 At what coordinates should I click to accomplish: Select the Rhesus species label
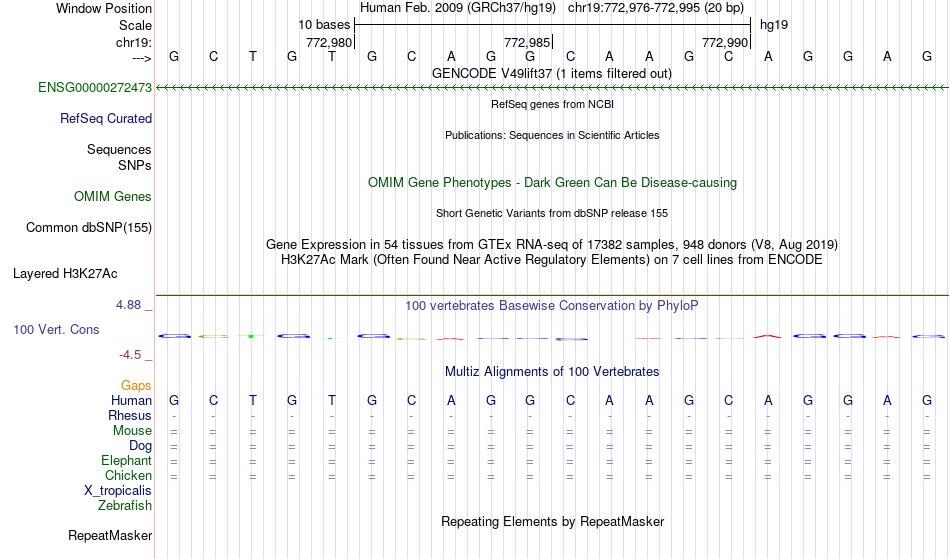129,415
